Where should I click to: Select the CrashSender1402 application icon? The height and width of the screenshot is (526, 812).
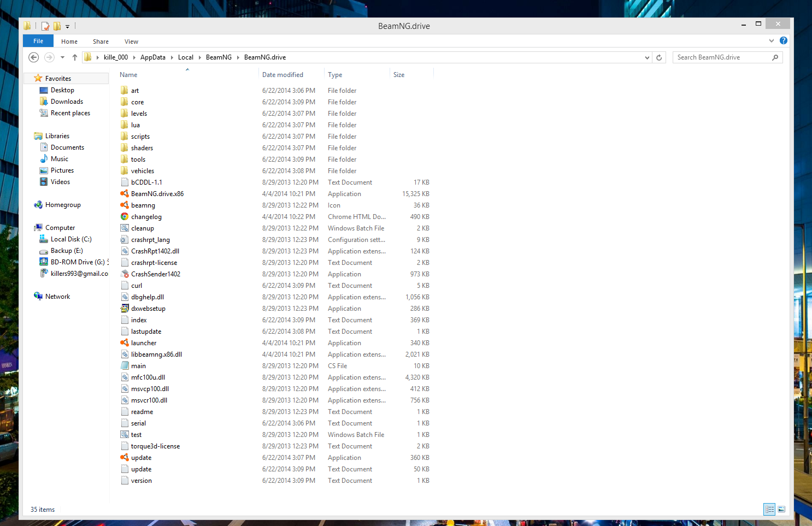click(x=125, y=274)
